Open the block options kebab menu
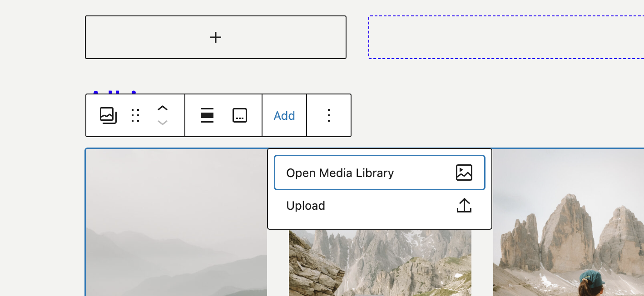The image size is (644, 296). point(329,115)
